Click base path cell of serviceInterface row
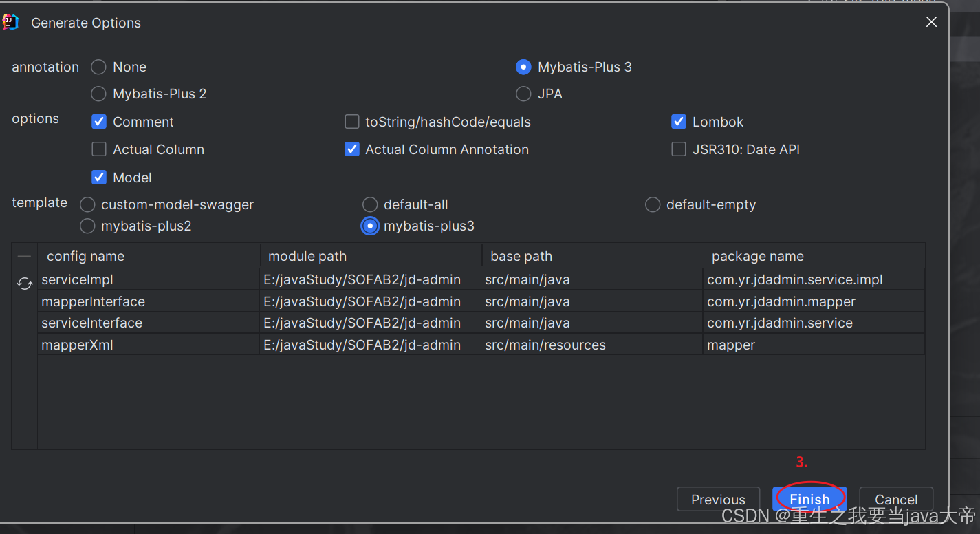This screenshot has width=980, height=534. 593,323
